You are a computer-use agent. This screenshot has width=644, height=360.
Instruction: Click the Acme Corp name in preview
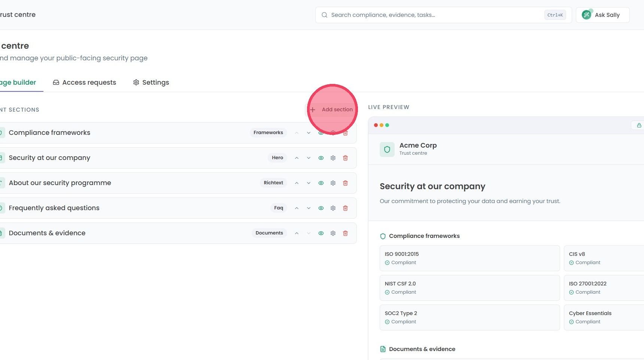pos(418,145)
